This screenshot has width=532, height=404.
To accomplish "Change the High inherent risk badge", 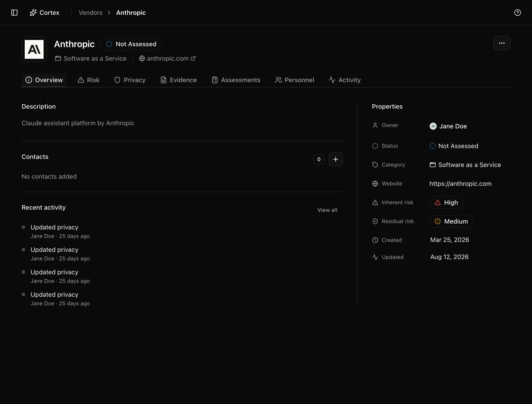I will pyautogui.click(x=446, y=202).
